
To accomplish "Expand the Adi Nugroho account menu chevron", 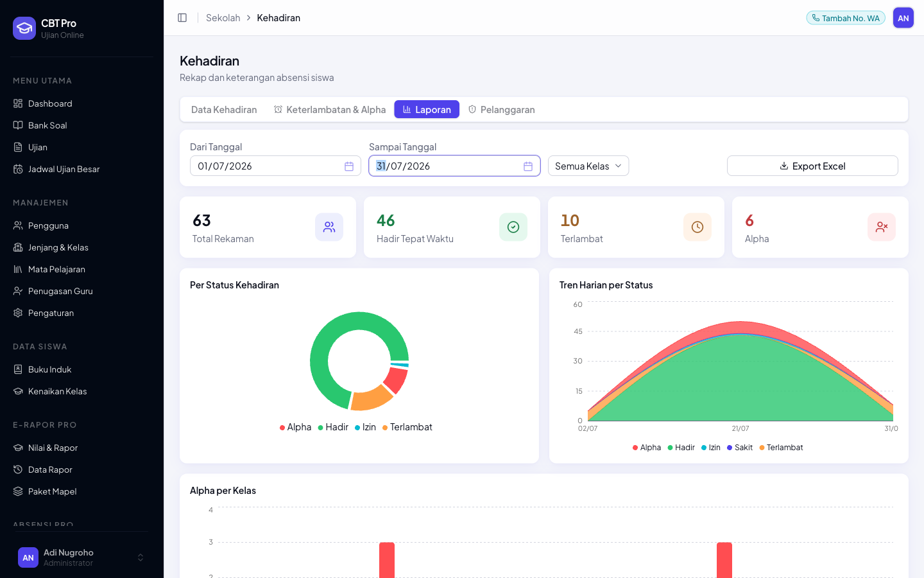I will click(141, 557).
